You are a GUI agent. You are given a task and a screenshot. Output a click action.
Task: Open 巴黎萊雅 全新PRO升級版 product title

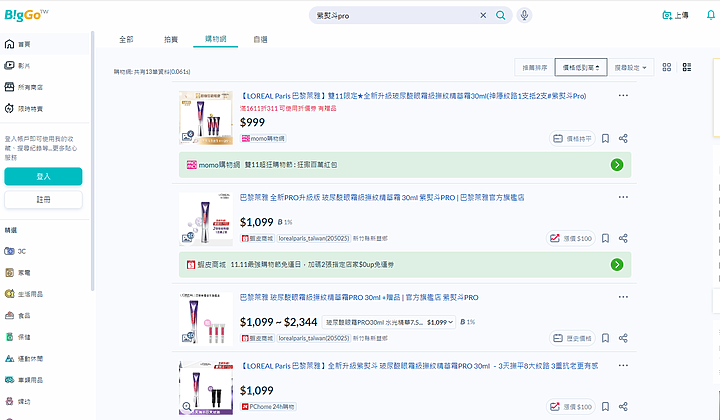coord(382,197)
